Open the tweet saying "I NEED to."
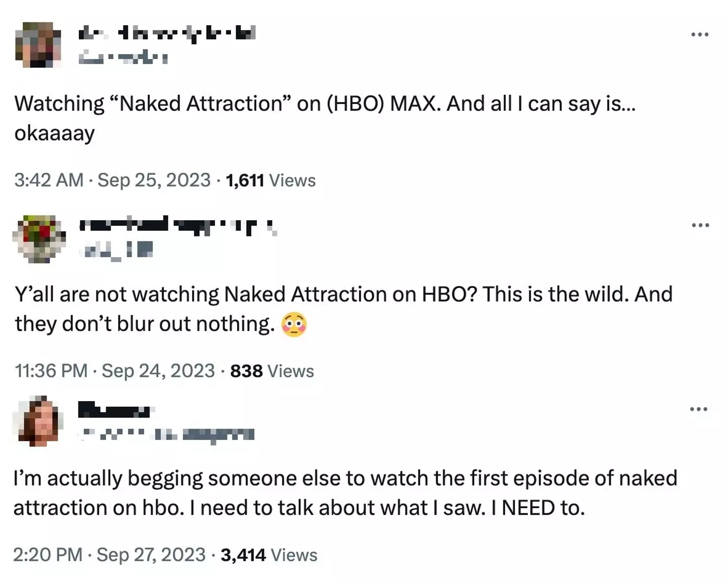This screenshot has height=582, width=728. tap(345, 493)
